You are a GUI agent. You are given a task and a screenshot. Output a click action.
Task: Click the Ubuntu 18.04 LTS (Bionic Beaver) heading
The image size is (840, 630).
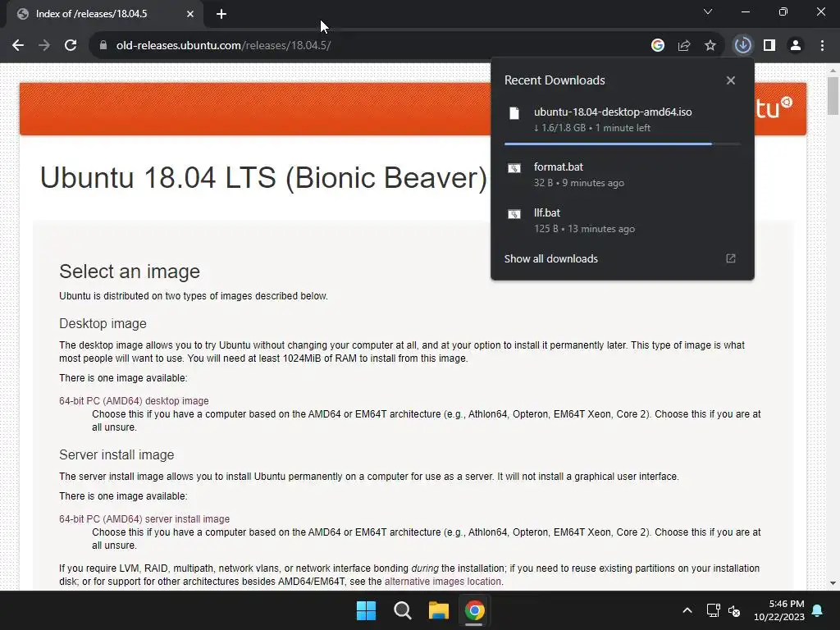click(263, 177)
